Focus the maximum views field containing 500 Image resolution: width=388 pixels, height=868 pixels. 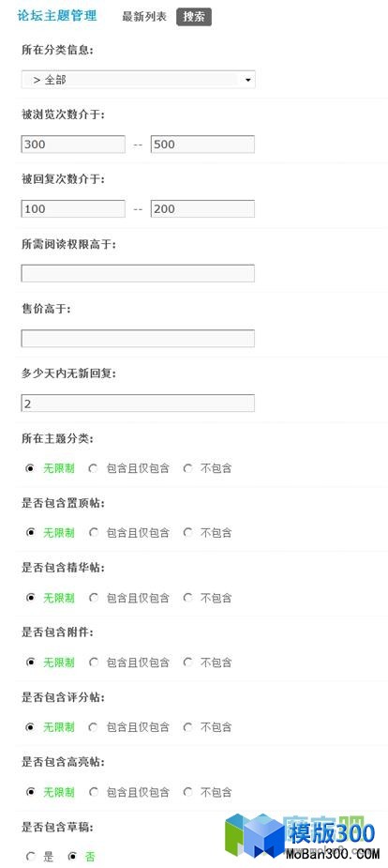(202, 145)
